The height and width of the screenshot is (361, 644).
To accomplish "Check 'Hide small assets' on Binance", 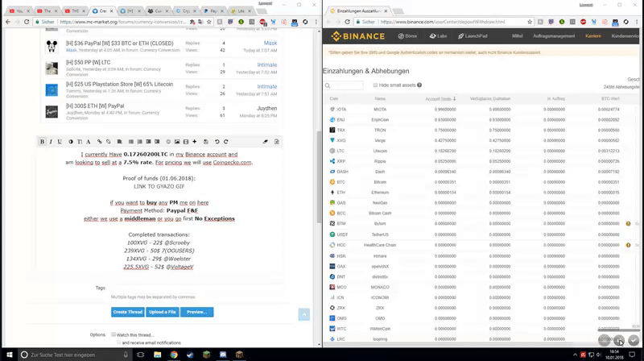I will pyautogui.click(x=375, y=85).
